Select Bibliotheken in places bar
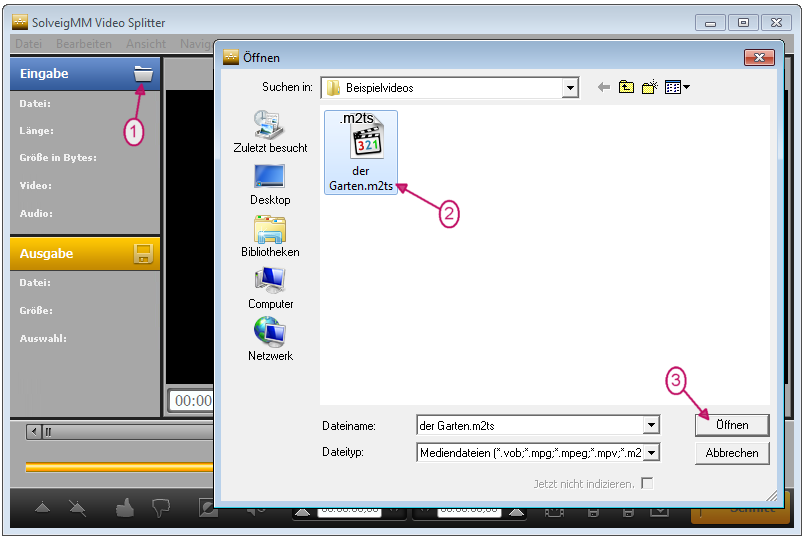This screenshot has width=805, height=539. point(270,237)
